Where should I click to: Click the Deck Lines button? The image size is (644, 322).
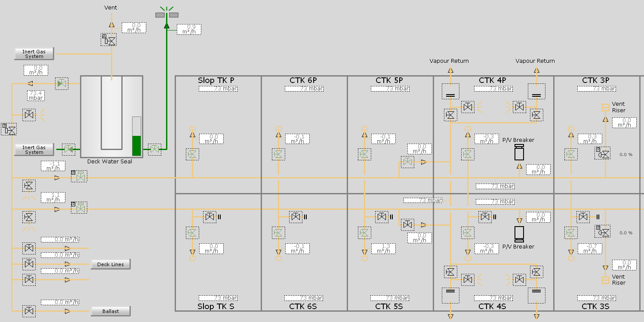pyautogui.click(x=111, y=264)
